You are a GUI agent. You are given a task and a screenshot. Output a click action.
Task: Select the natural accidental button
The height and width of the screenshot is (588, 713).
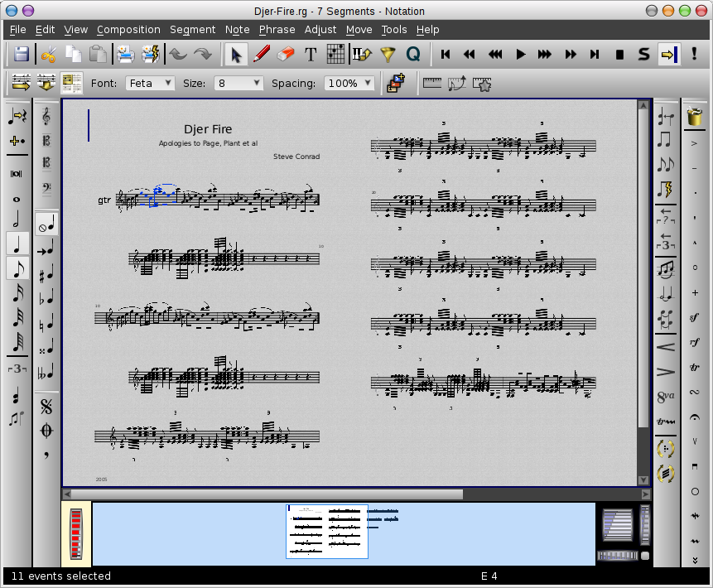point(46,322)
